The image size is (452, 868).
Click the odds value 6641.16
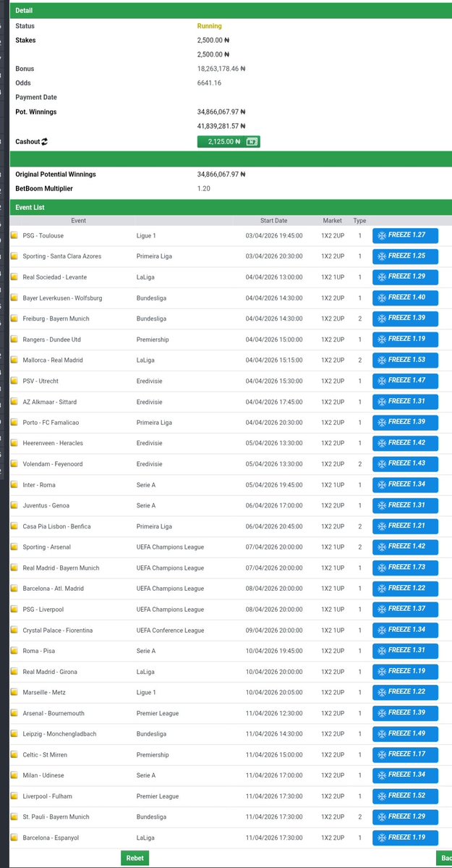point(209,83)
